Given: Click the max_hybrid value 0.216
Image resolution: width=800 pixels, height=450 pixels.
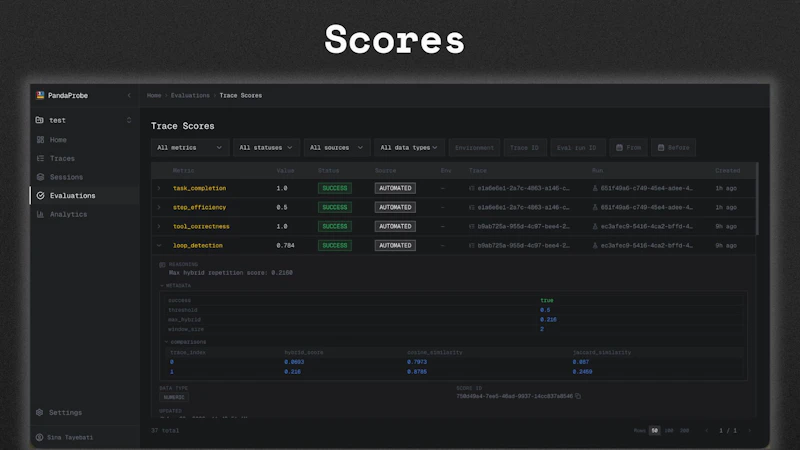Looking at the screenshot, I should (x=548, y=320).
